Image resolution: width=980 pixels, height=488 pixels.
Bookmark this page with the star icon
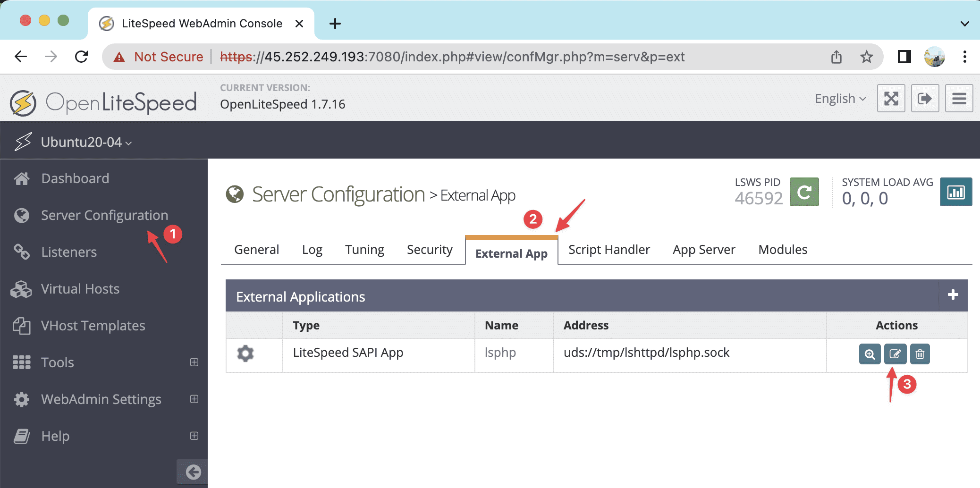866,57
